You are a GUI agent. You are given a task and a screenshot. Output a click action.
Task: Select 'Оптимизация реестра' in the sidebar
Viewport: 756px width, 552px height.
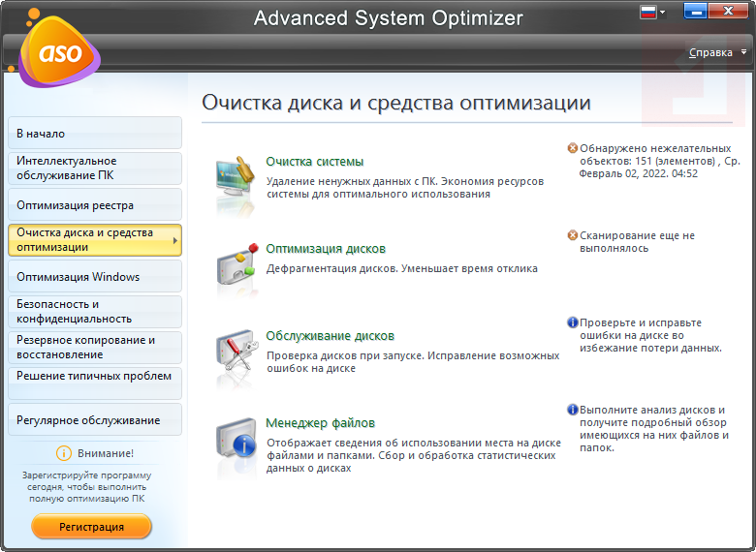click(x=95, y=204)
